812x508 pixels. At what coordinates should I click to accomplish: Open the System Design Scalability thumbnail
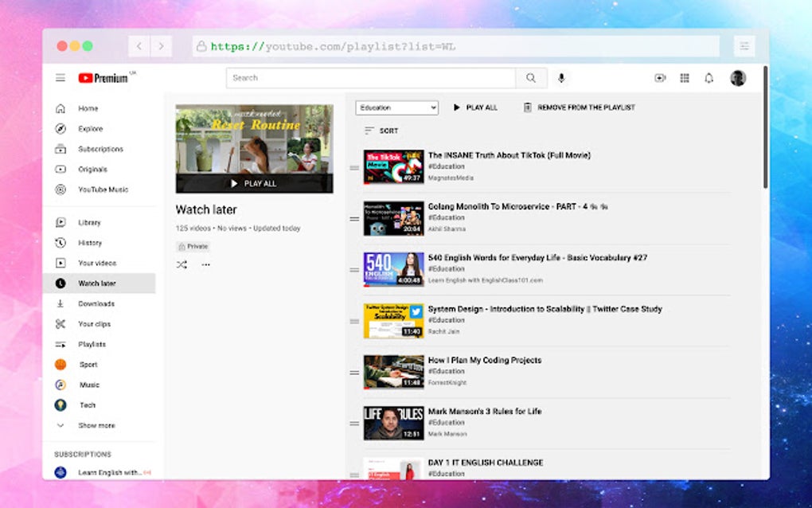click(x=393, y=321)
